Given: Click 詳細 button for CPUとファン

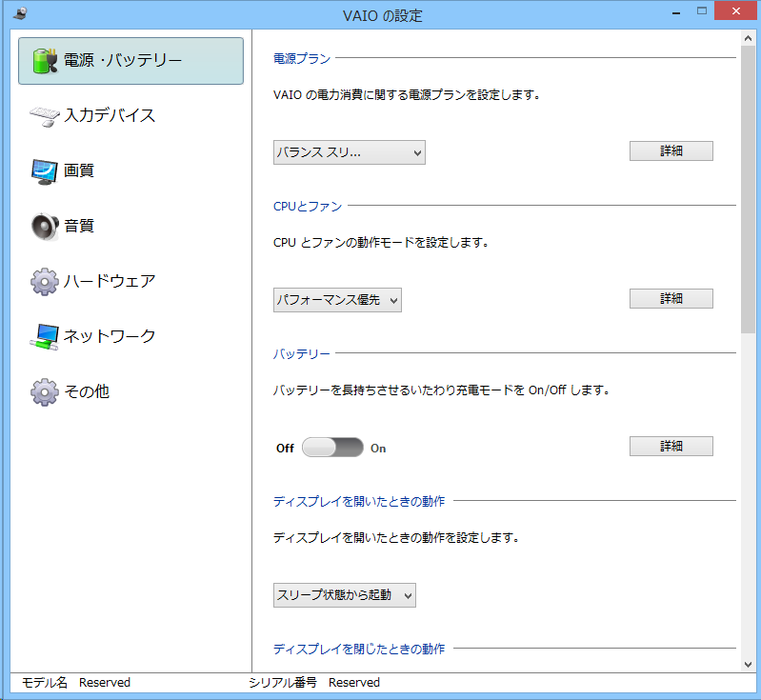Looking at the screenshot, I should (671, 298).
